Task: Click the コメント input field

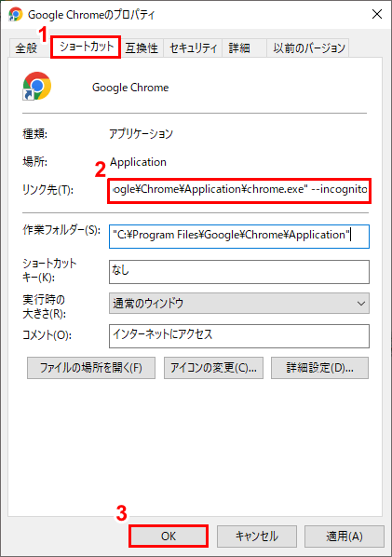Action: (x=239, y=335)
